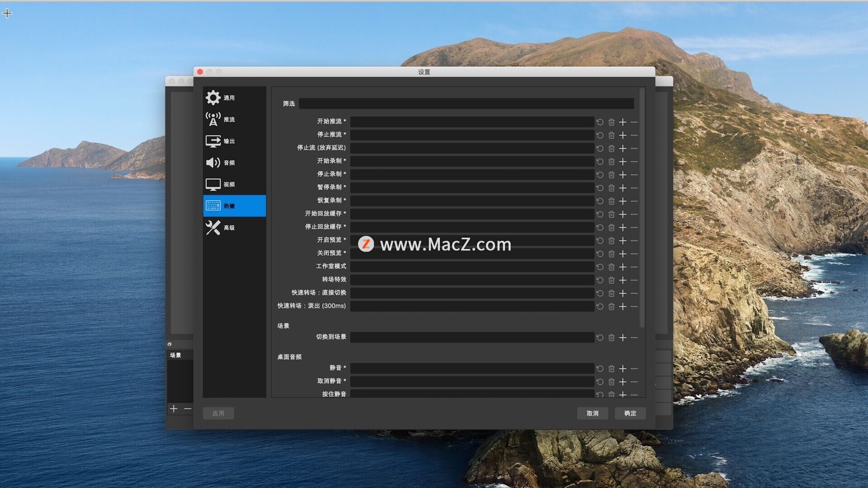Remove the hotkey row for 关闭预览

[x=634, y=253]
